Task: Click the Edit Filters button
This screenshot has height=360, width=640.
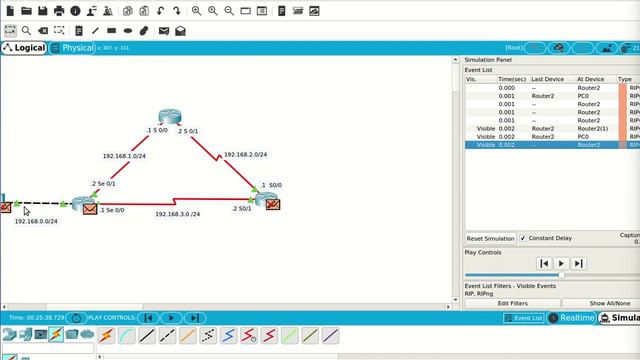Action: [513, 303]
